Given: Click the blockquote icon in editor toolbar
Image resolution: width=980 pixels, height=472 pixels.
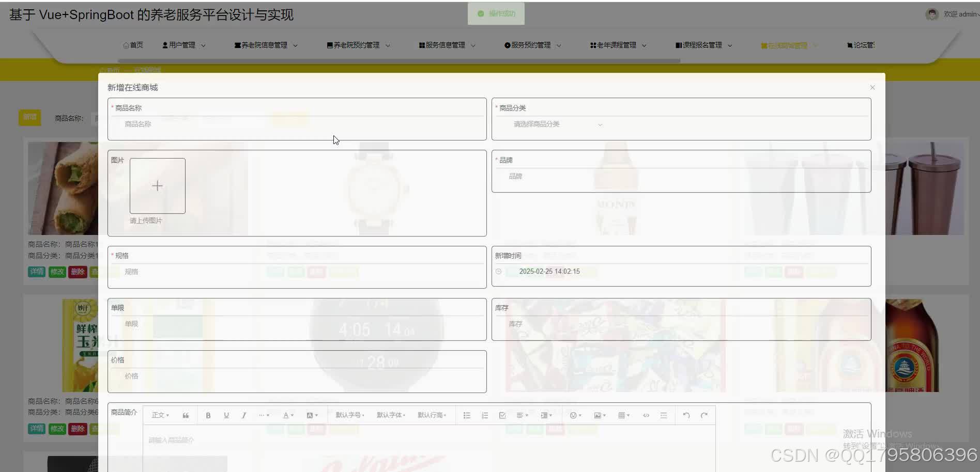Looking at the screenshot, I should 186,415.
